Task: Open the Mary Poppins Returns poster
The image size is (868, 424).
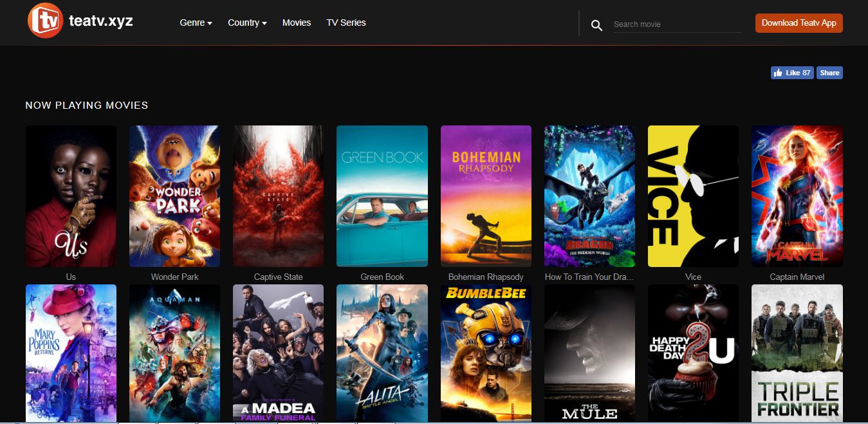Action: click(71, 353)
